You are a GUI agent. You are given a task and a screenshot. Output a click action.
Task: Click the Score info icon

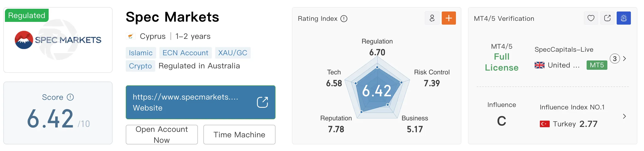pos(70,97)
